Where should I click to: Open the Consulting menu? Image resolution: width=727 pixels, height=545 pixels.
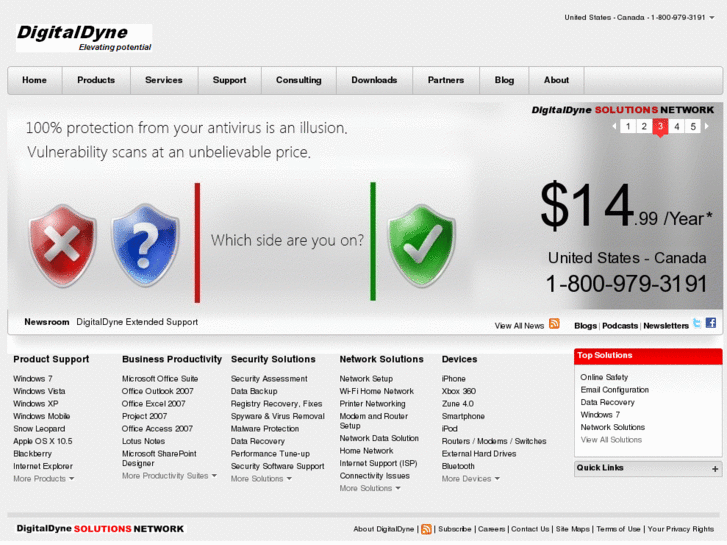(x=299, y=80)
